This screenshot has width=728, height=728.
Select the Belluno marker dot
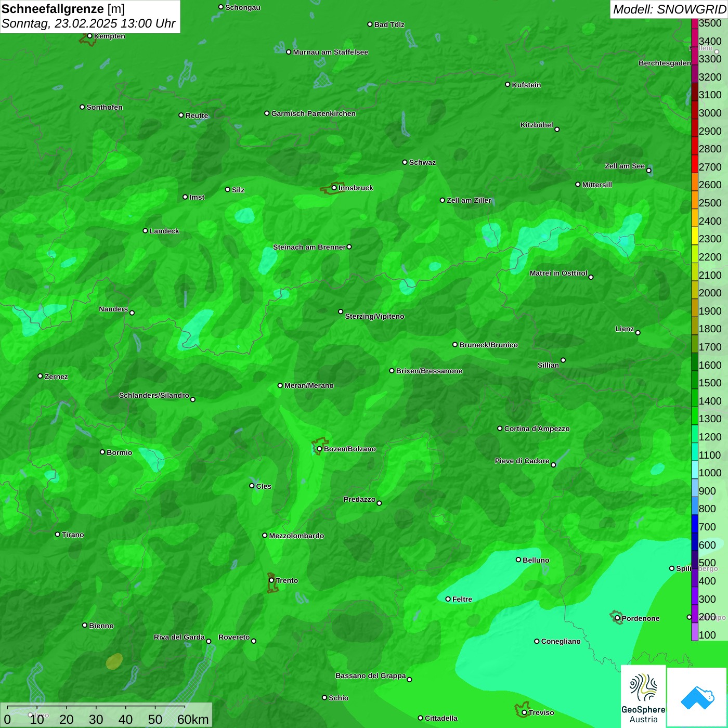(518, 560)
